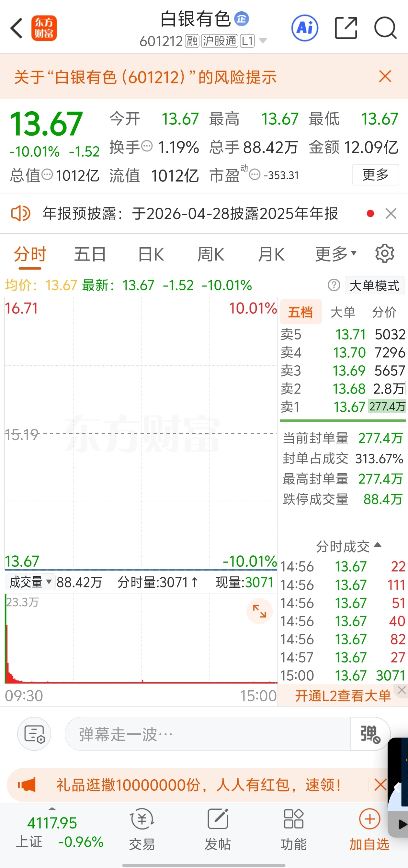This screenshot has height=868, width=408.
Task: Select the 分时 tab
Action: 30,254
